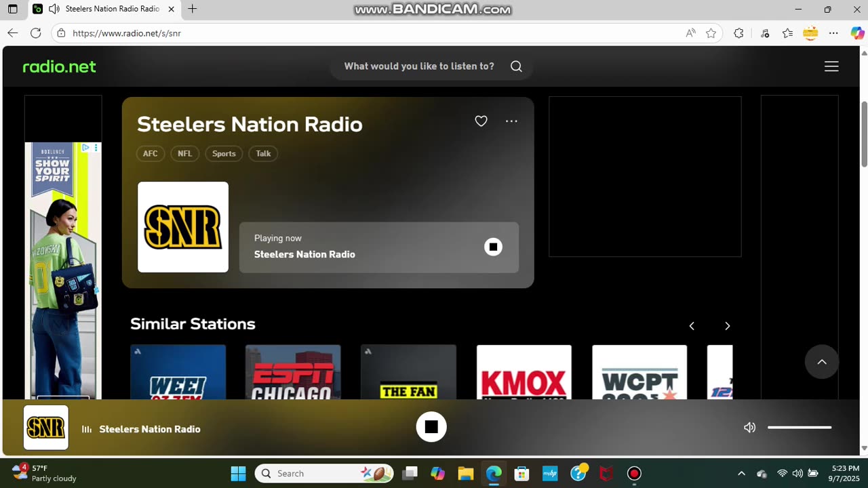868x488 pixels.
Task: Add Steelers Nation Radio to favorites heart
Action: click(x=481, y=121)
